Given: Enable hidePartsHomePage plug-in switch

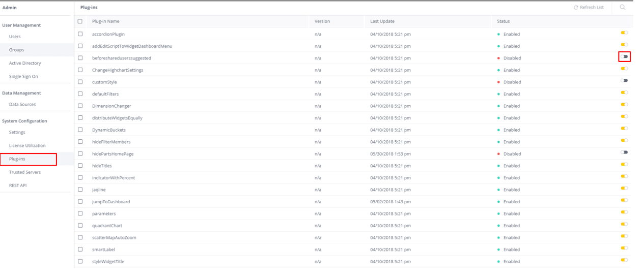Looking at the screenshot, I should pyautogui.click(x=624, y=152).
